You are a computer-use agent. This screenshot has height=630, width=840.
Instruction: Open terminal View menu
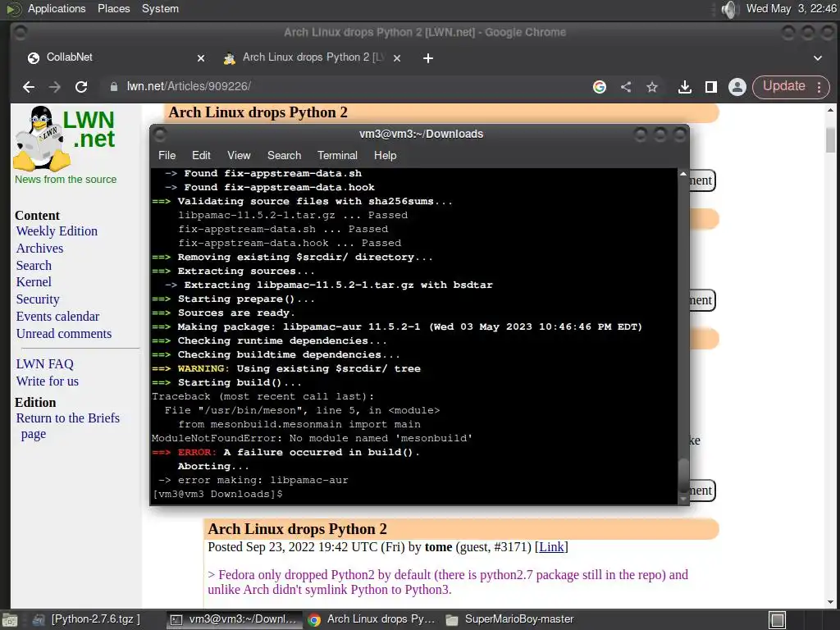click(x=239, y=155)
